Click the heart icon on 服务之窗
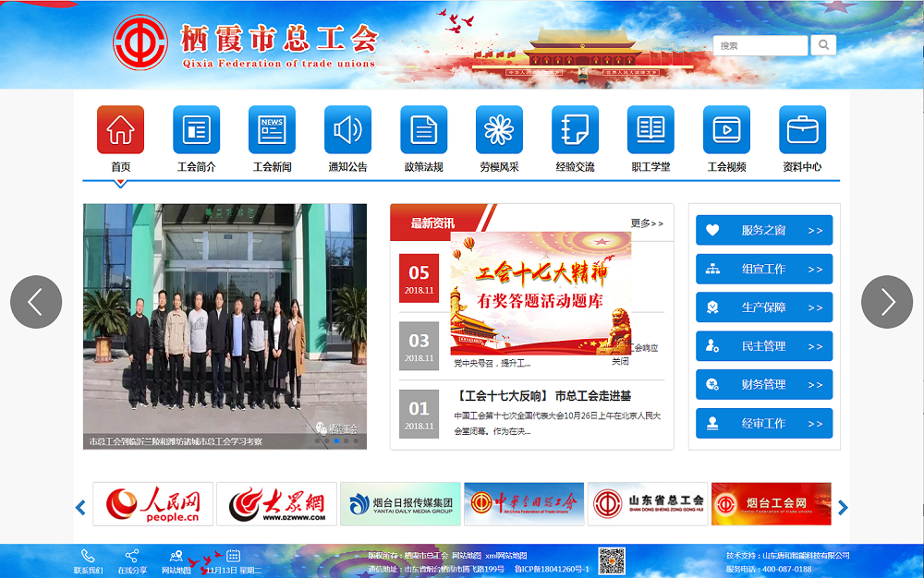Viewport: 924px width, 578px height. click(x=712, y=230)
